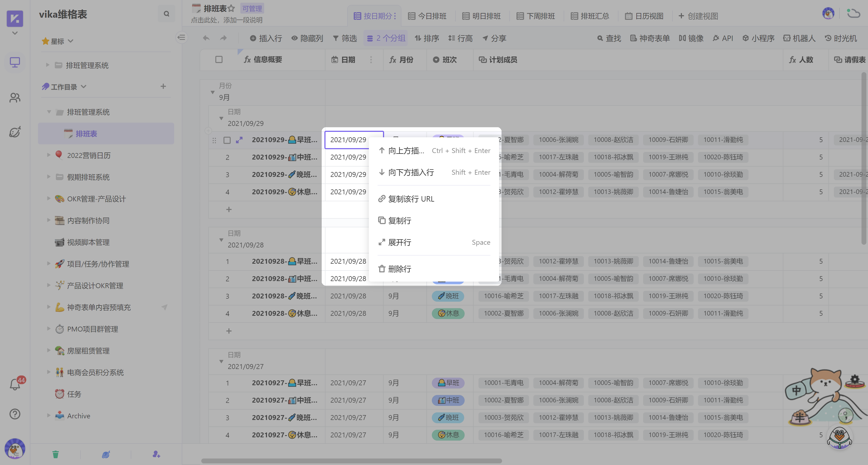Choose 删除行 from the context menu
This screenshot has height=465, width=868.
(x=399, y=269)
